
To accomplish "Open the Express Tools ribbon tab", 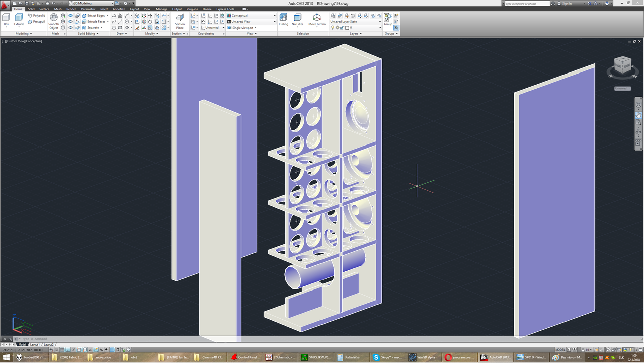I will coord(225,9).
